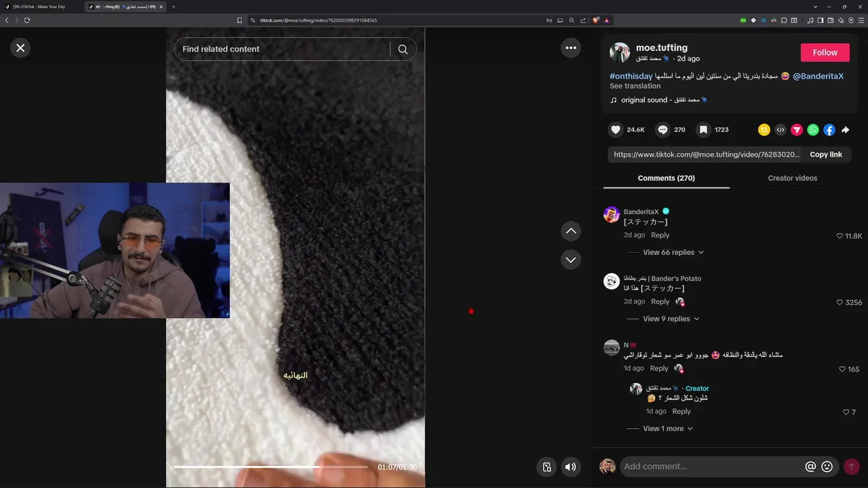Reply to the creator's reply comment
This screenshot has width=868, height=488.
682,411
